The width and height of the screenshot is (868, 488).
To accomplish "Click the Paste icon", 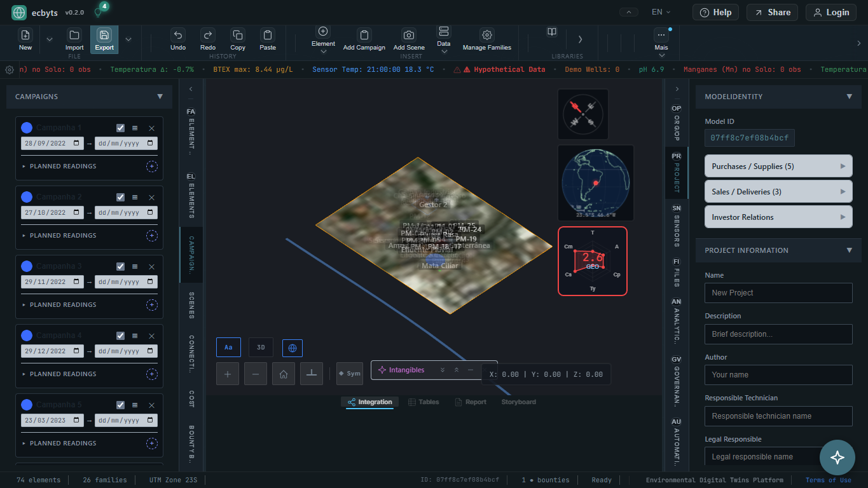I will tap(268, 36).
